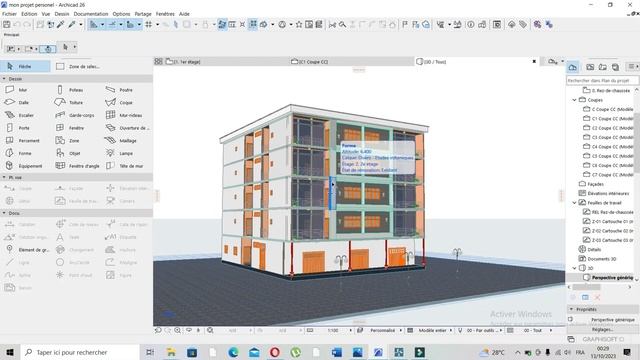Image resolution: width=640 pixels, height=360 pixels.
Task: Click the Réglages... button
Action: tap(602, 329)
